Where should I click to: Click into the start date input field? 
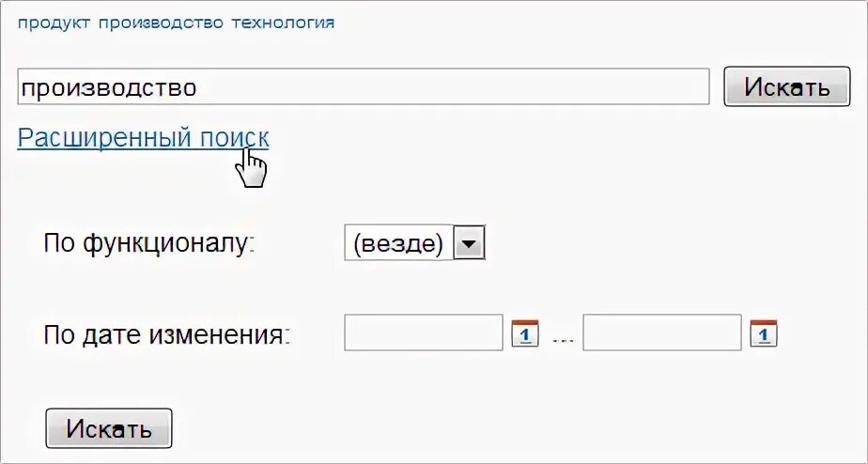[x=424, y=333]
